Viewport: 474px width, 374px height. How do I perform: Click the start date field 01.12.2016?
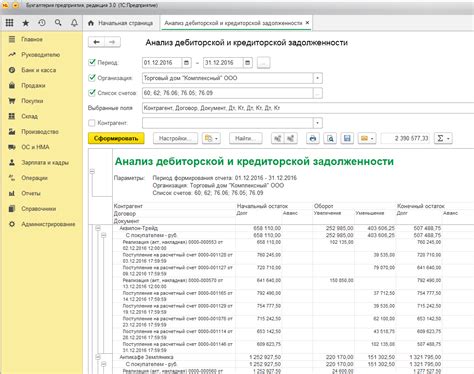tap(162, 63)
